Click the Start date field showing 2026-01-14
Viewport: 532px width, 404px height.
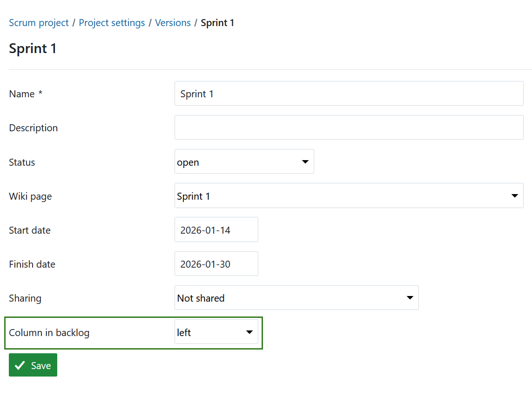click(x=216, y=229)
